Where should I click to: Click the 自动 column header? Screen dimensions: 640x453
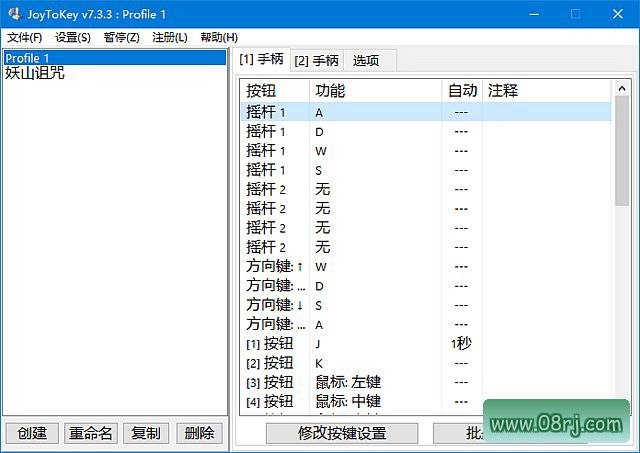pos(462,91)
